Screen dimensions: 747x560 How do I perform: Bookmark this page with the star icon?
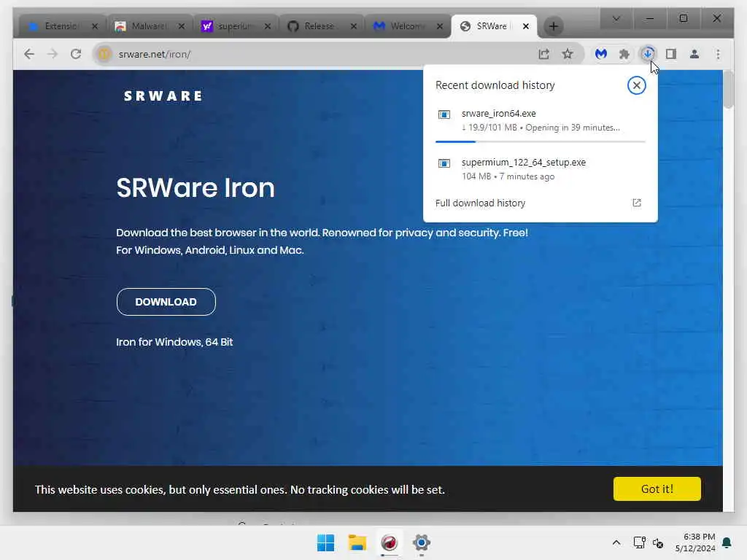pyautogui.click(x=568, y=54)
